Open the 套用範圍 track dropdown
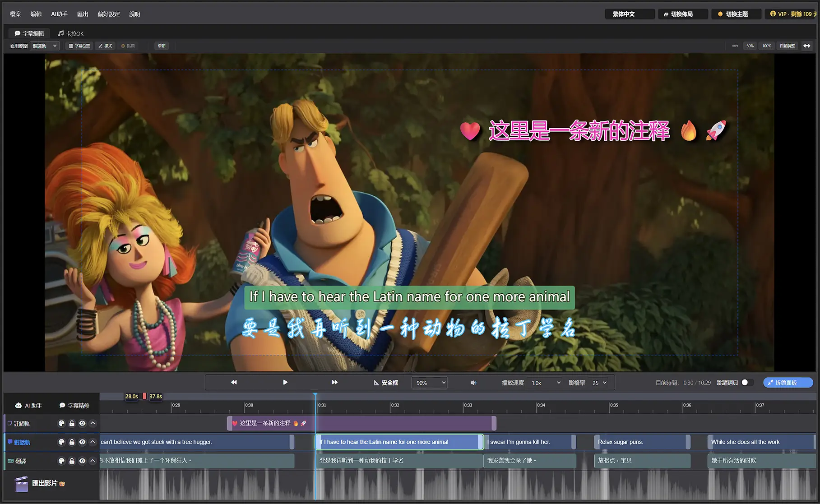 pyautogui.click(x=45, y=46)
